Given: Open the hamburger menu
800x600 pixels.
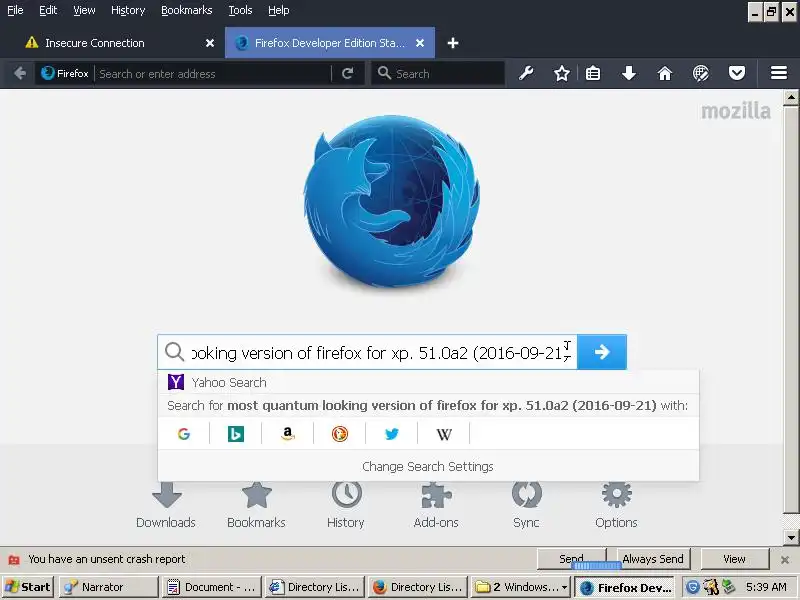Looking at the screenshot, I should tap(779, 73).
